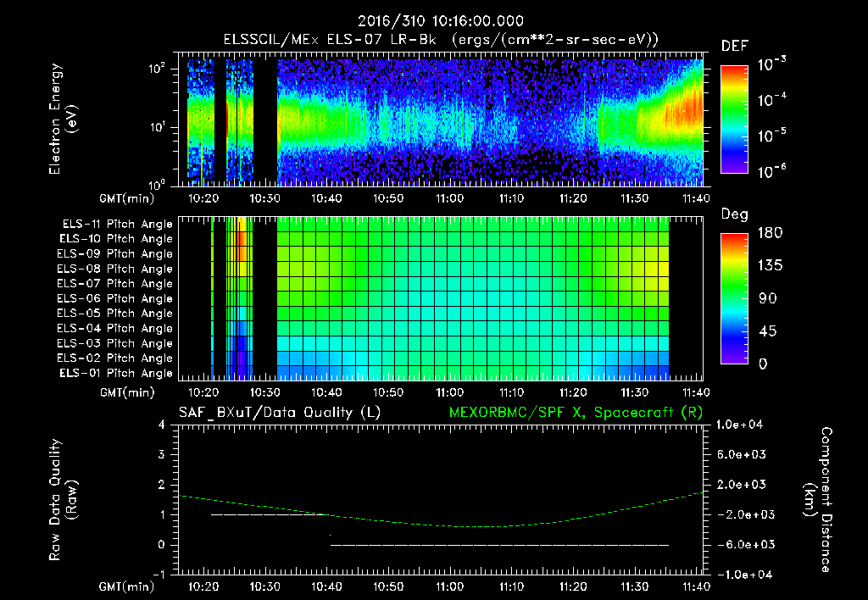Click the Component Distance (km) axis label

click(818, 500)
